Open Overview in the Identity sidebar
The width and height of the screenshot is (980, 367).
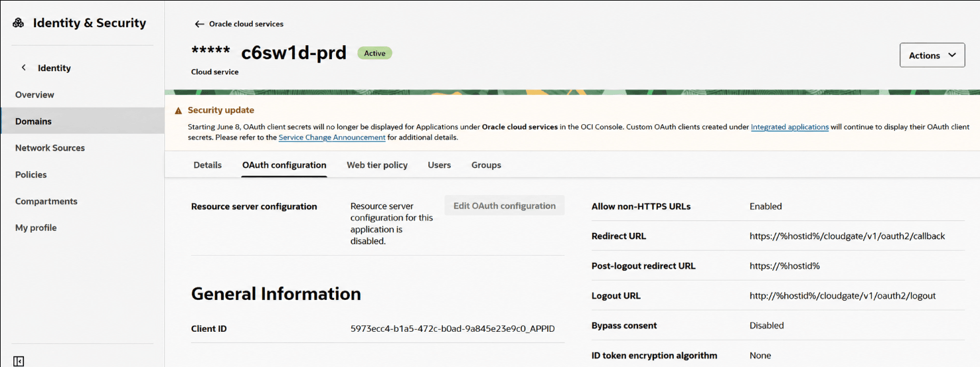point(35,95)
